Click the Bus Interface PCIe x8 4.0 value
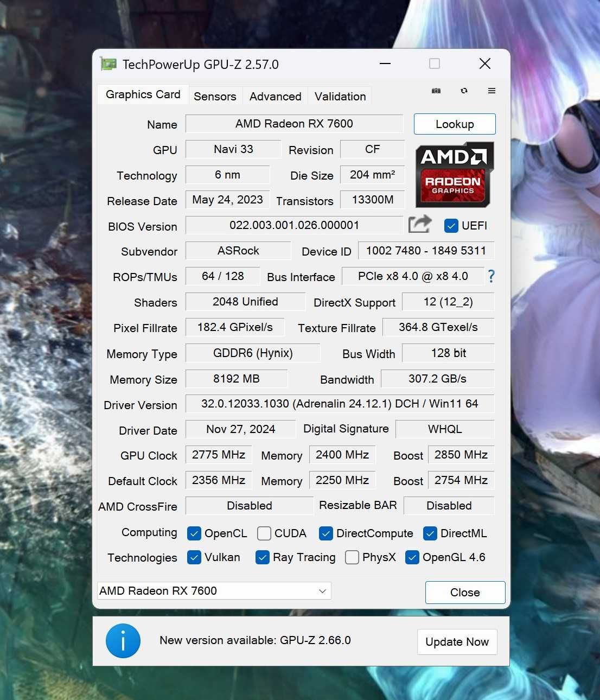 point(413,276)
